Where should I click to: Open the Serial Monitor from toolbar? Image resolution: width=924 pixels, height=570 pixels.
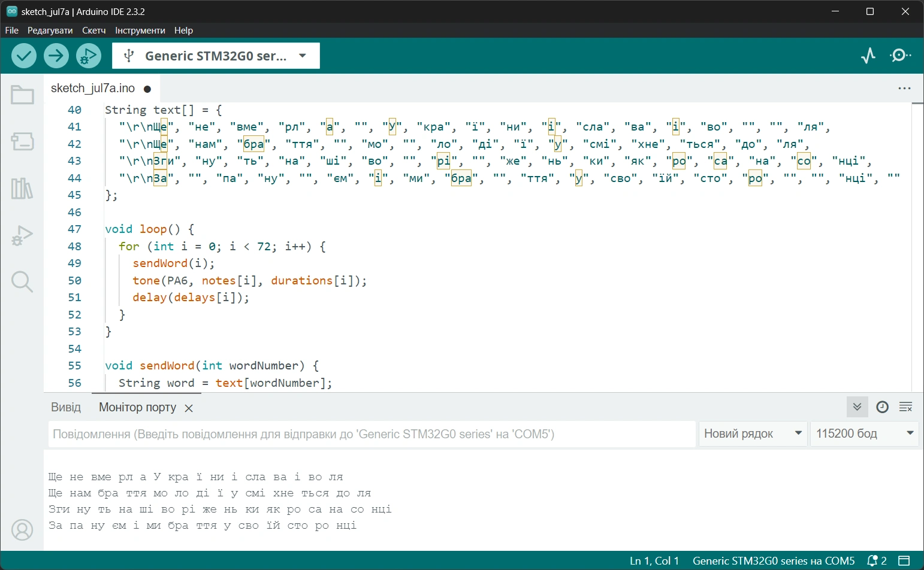(900, 56)
